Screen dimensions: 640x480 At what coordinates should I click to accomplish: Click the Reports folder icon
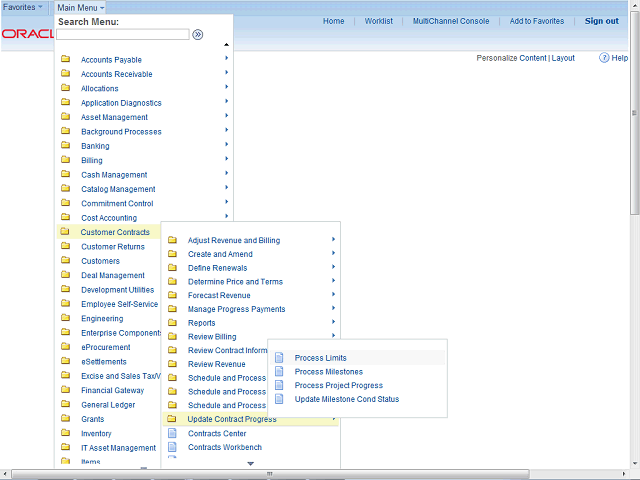(173, 323)
